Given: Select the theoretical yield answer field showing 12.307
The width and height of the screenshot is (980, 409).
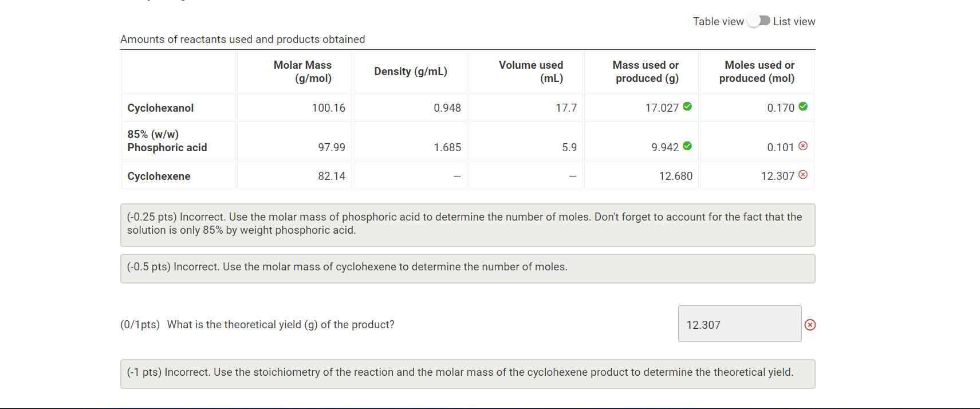Looking at the screenshot, I should coord(739,324).
